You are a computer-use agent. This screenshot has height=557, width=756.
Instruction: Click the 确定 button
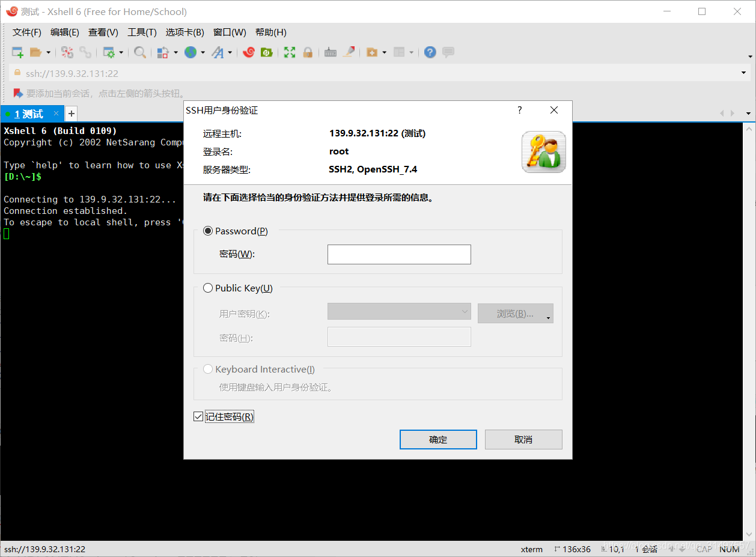coord(438,439)
